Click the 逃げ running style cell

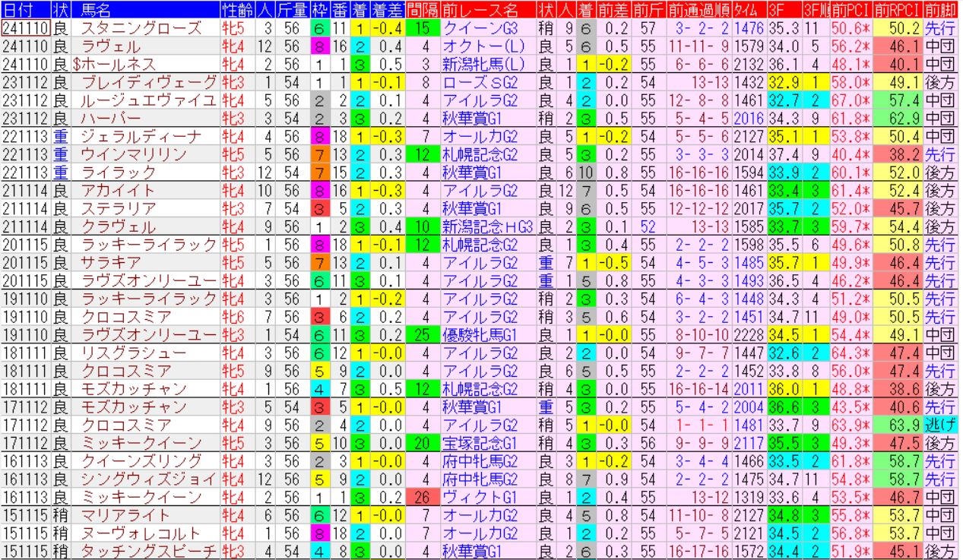click(939, 425)
